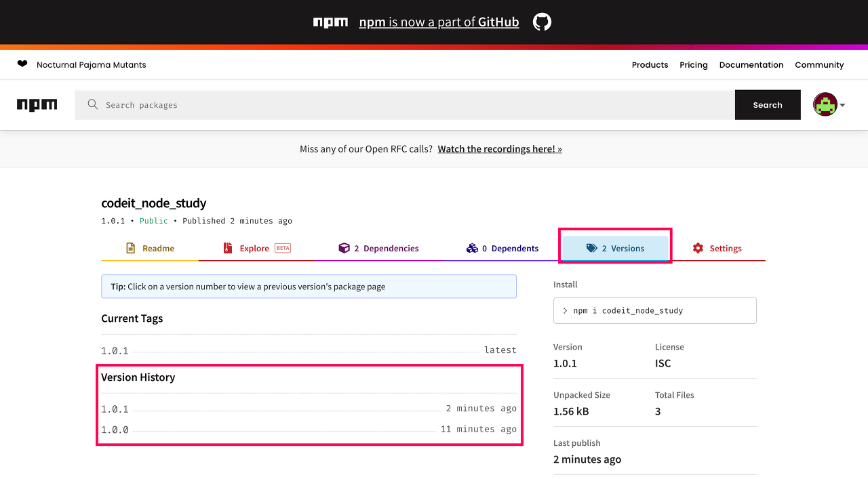Click the magnifier icon in search bar
Viewport: 868px width, 479px height.
click(x=93, y=105)
